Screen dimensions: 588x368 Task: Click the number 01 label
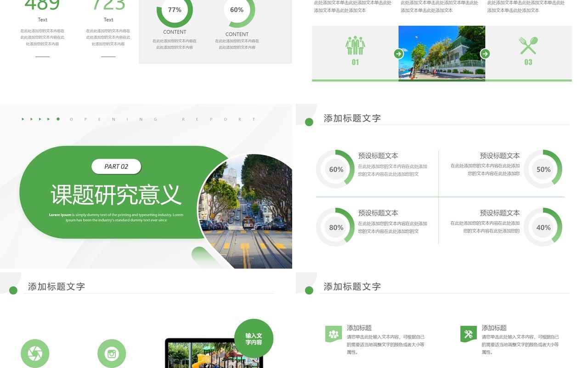pyautogui.click(x=355, y=62)
